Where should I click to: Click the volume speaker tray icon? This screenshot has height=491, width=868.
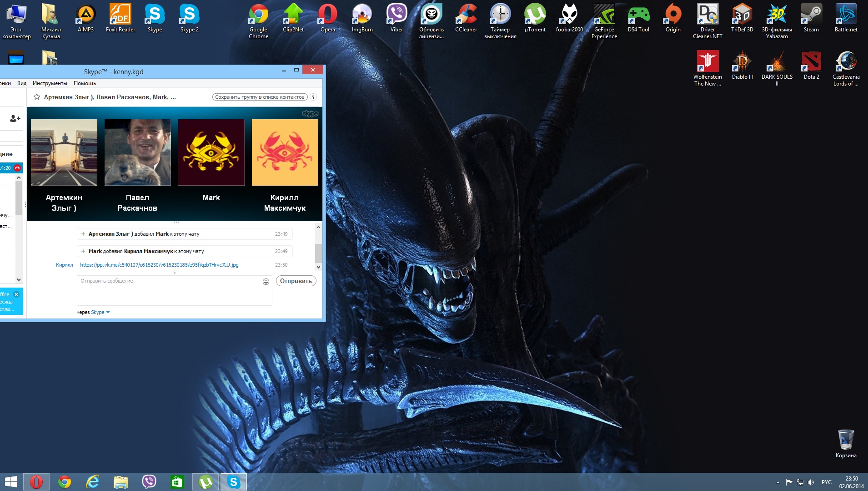coord(811,482)
